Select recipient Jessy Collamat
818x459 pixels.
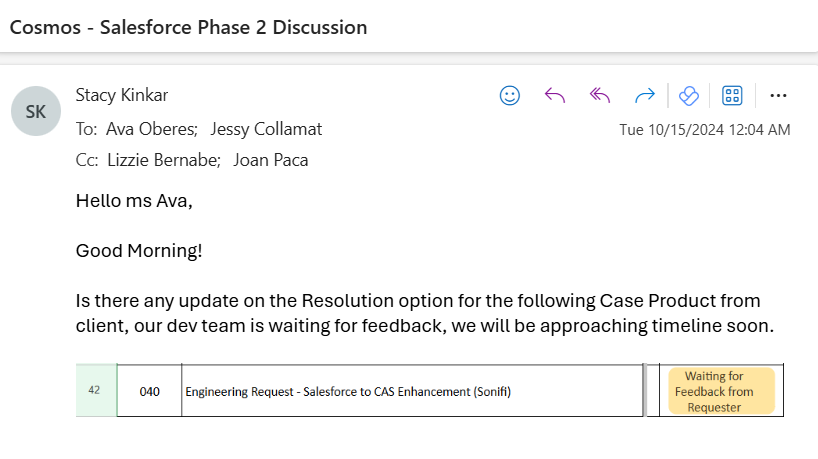tap(266, 129)
